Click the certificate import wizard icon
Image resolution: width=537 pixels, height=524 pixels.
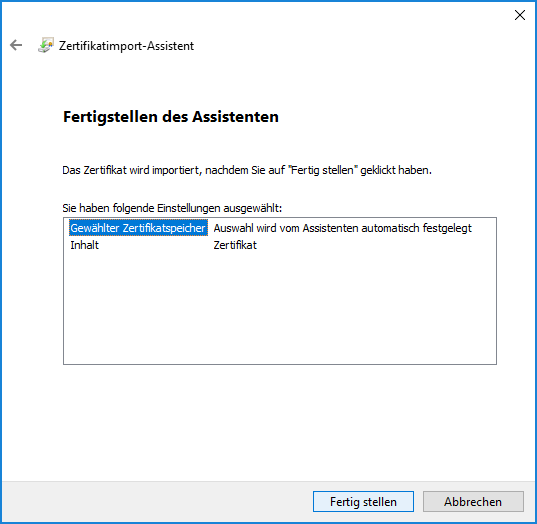coord(46,45)
